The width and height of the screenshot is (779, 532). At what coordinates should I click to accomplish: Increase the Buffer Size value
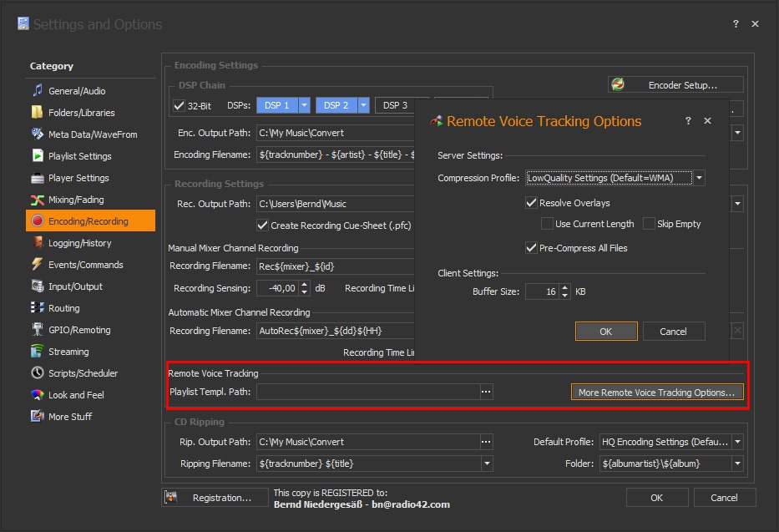565,287
